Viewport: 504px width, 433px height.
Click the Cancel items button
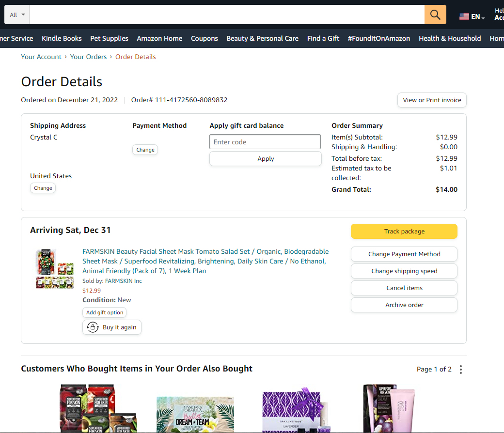pyautogui.click(x=404, y=288)
